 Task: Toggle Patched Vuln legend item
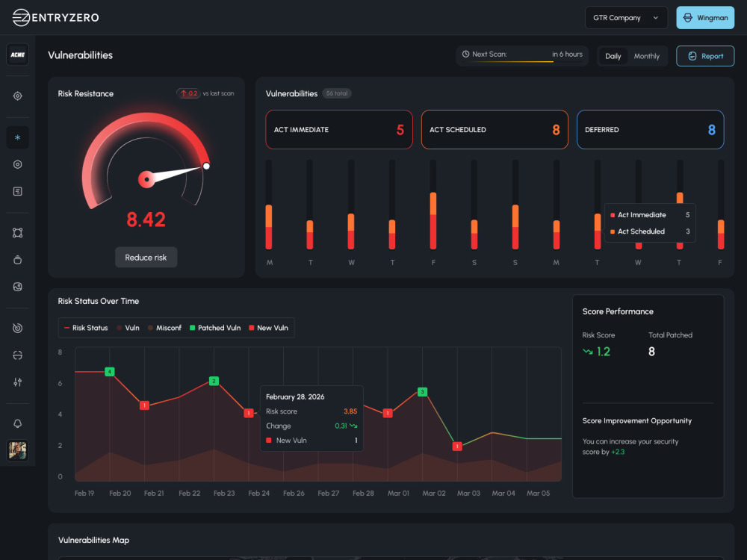click(215, 328)
